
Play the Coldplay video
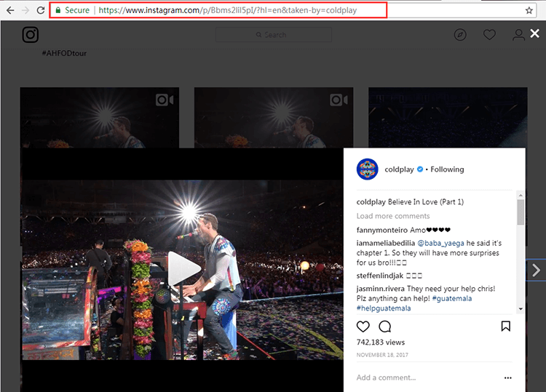(x=183, y=268)
